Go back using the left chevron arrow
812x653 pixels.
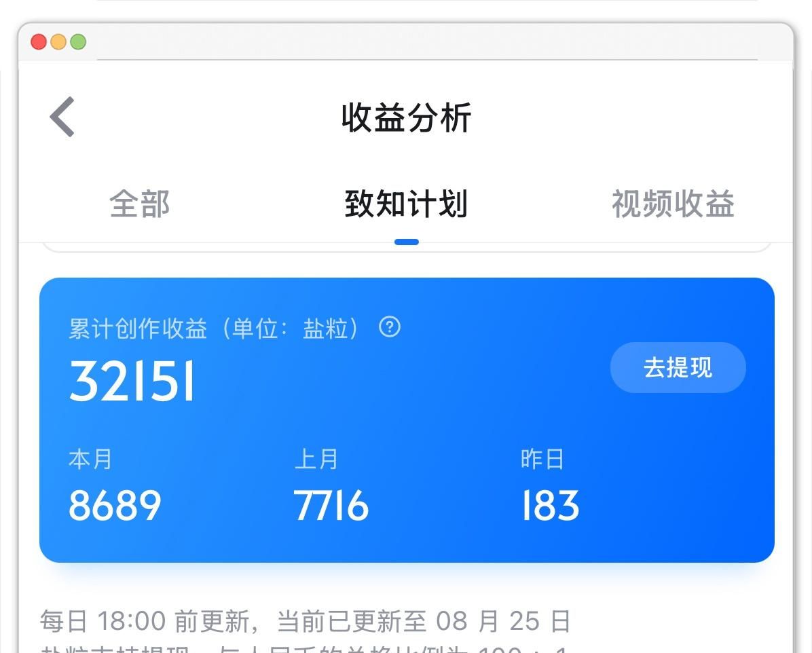(x=62, y=117)
